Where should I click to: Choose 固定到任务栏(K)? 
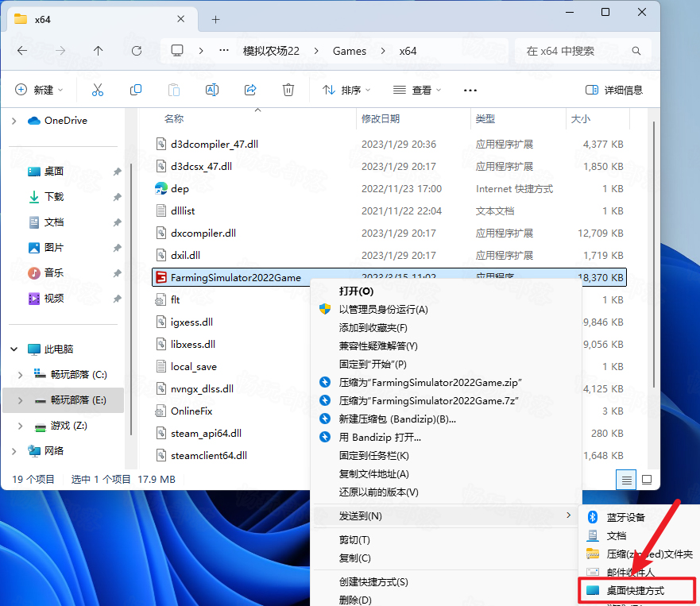coord(447,456)
